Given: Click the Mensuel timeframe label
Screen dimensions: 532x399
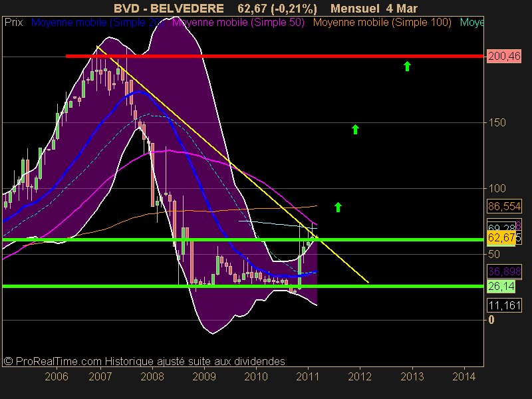Looking at the screenshot, I should pyautogui.click(x=355, y=9).
